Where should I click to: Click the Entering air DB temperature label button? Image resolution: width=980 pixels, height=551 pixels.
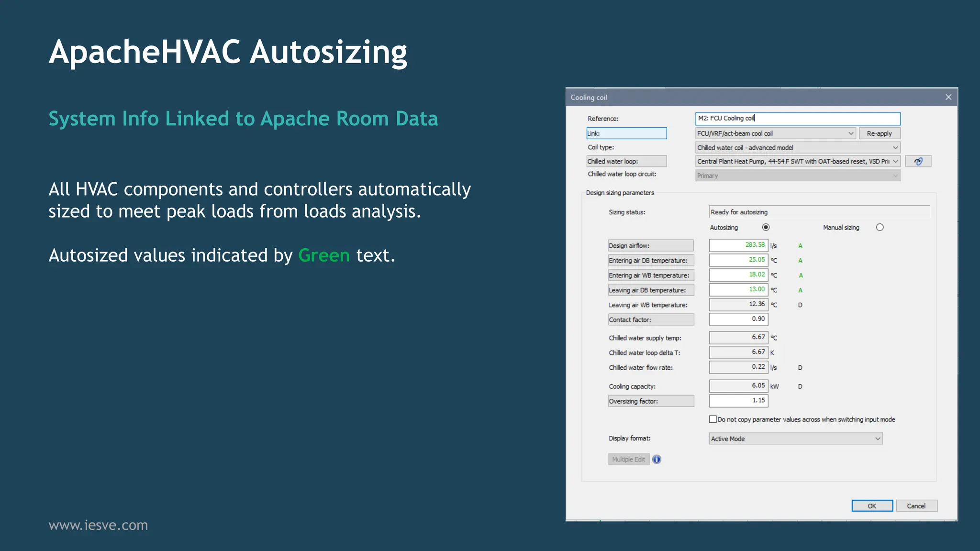(650, 260)
